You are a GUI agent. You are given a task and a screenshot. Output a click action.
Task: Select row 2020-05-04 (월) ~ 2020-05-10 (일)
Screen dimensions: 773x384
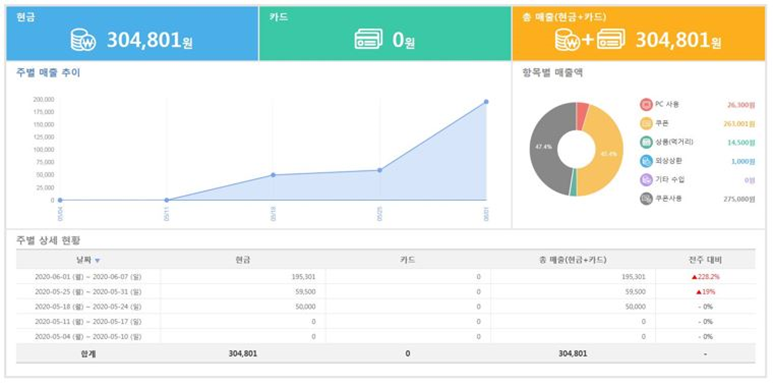386,336
